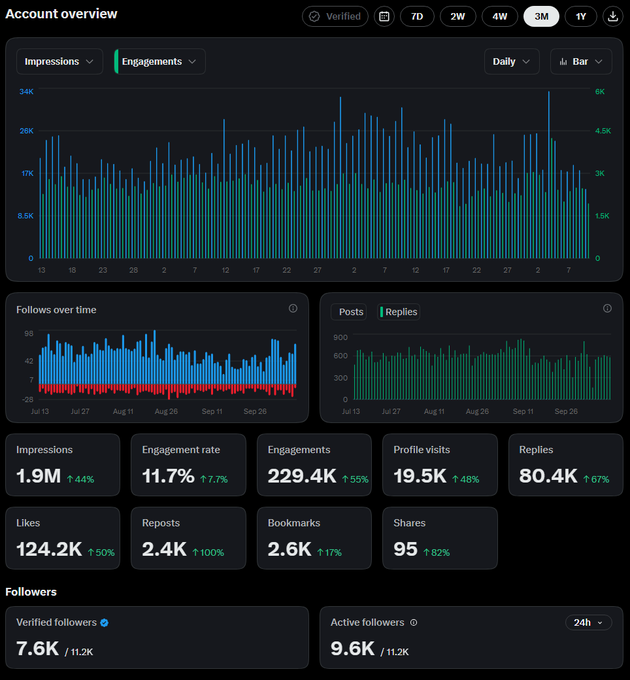Screen dimensions: 630x680
Task: Click the Sep 26 label in Replies chart
Action: point(566,411)
